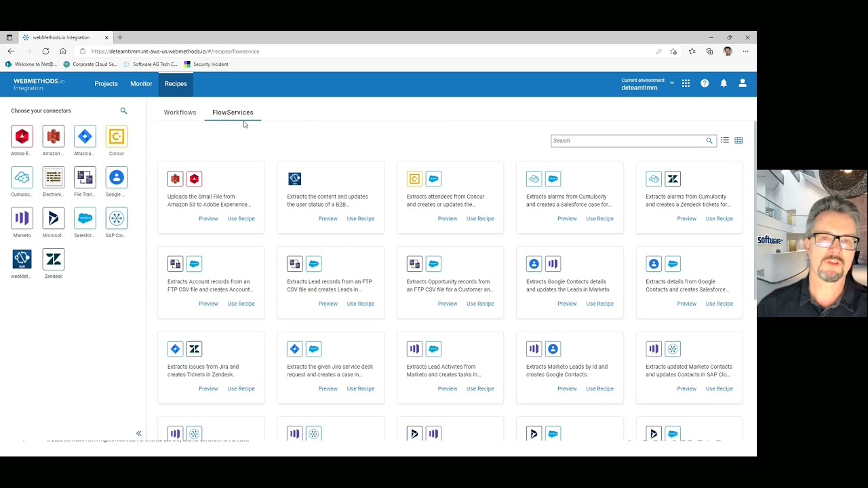Open the user profile icon
The width and height of the screenshot is (868, 488).
[x=743, y=83]
